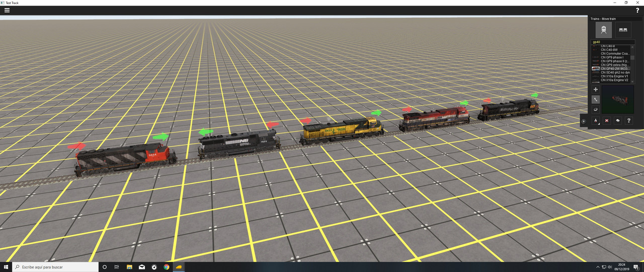Click the round panel toggle beside tools
The width and height of the screenshot is (644, 272).
[x=584, y=121]
